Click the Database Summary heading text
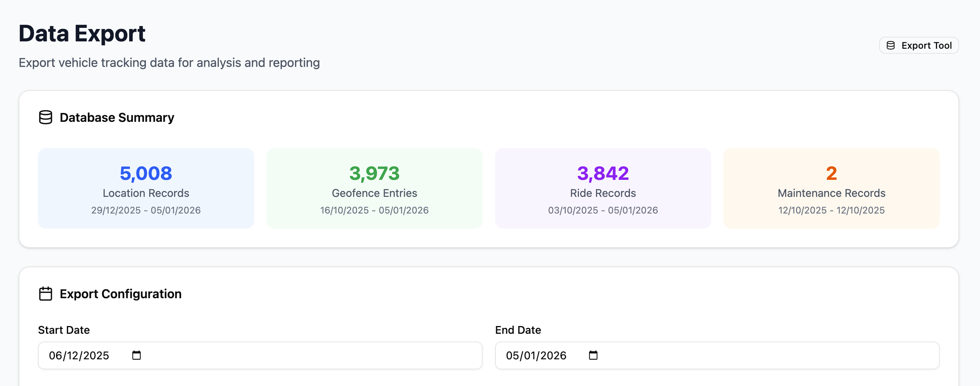Screen dimensions: 980x386 [117, 118]
